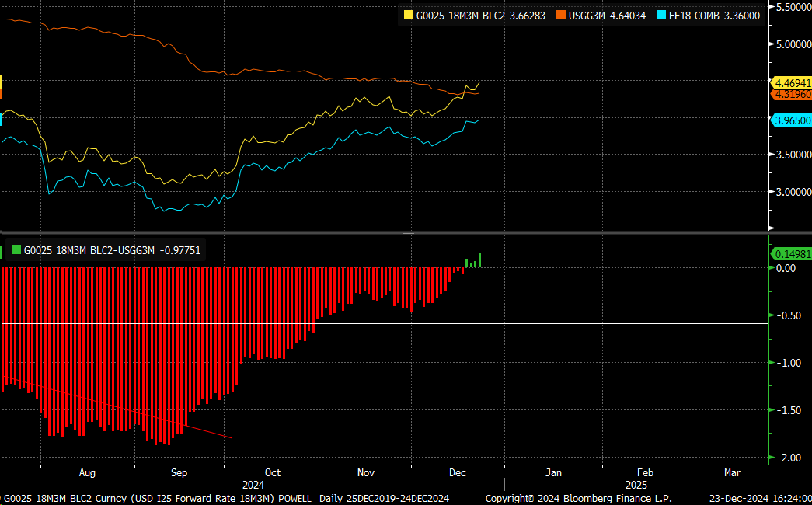Click the Feb month label on the time axis
Image resolution: width=812 pixels, height=505 pixels.
(x=645, y=473)
